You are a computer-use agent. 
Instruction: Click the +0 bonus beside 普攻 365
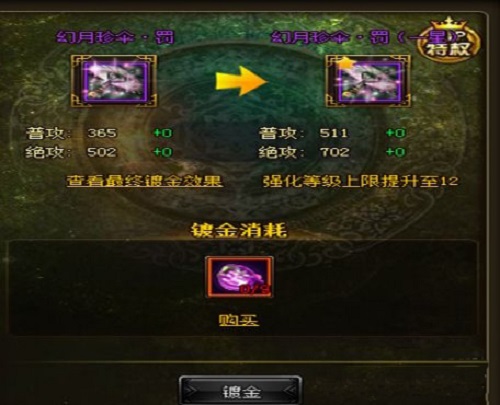point(163,133)
